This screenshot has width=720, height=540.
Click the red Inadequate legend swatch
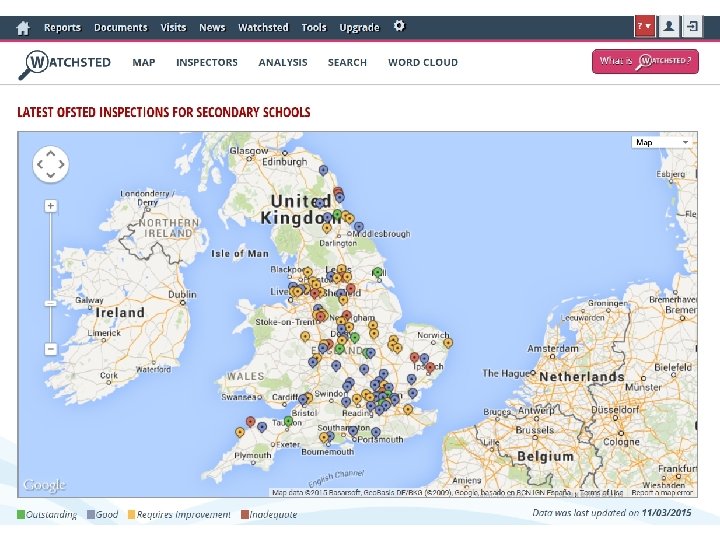(245, 514)
